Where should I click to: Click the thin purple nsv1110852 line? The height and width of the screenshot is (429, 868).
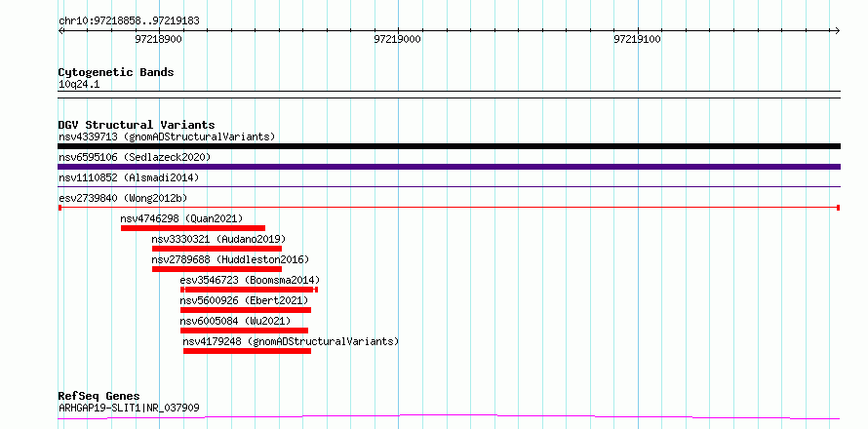click(x=449, y=186)
